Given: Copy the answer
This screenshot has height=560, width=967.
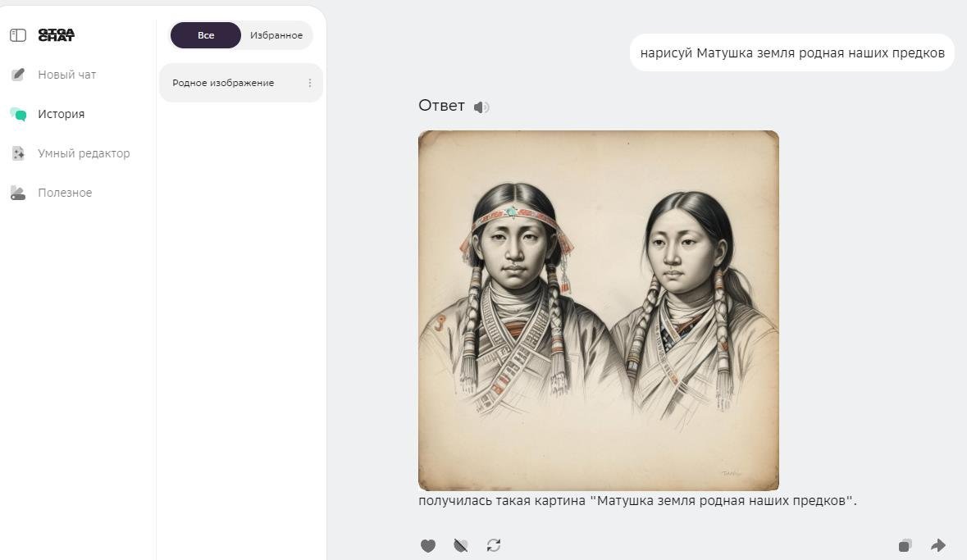Looking at the screenshot, I should pos(905,545).
